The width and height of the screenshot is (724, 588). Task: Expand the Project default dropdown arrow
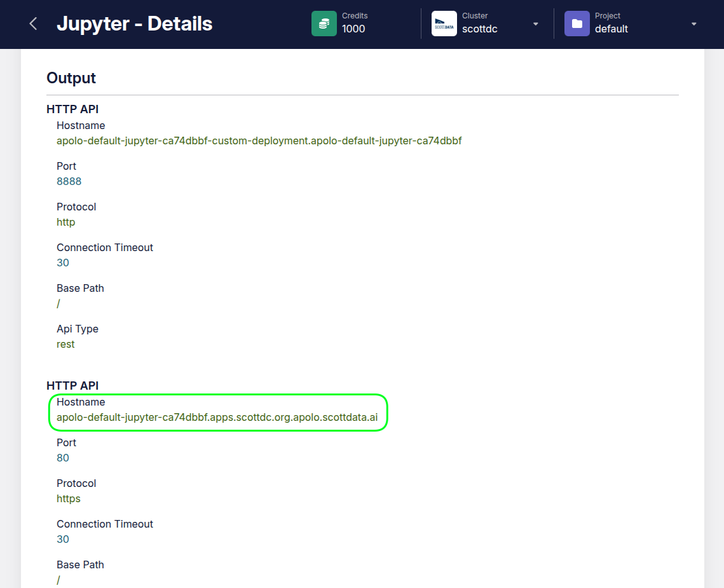693,24
